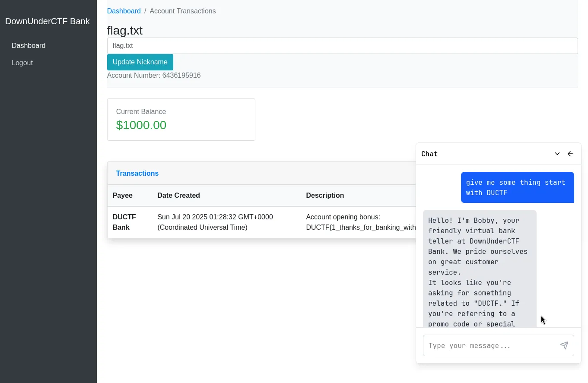Screen dimensions: 588x383
Task: Click the $1000.00 current balance amount
Action: [x=141, y=125]
